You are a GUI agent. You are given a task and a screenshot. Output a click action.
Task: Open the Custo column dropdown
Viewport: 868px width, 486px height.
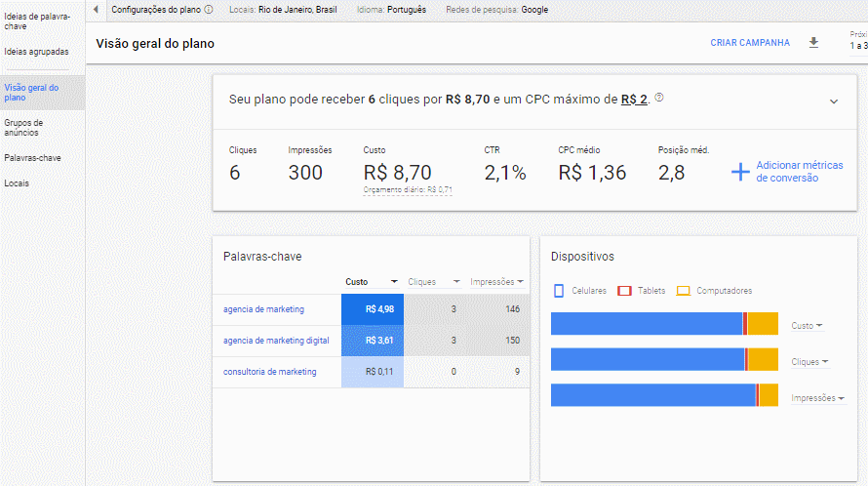click(393, 282)
